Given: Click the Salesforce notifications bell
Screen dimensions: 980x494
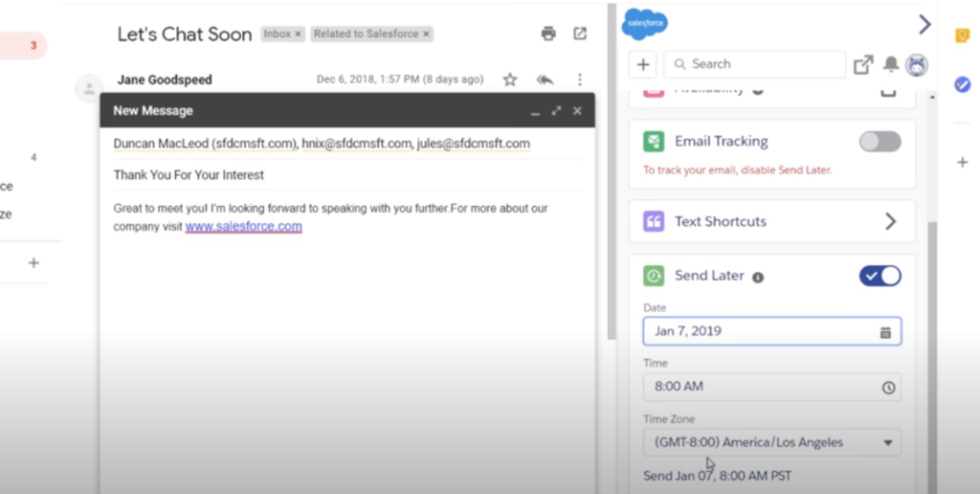Looking at the screenshot, I should 891,64.
